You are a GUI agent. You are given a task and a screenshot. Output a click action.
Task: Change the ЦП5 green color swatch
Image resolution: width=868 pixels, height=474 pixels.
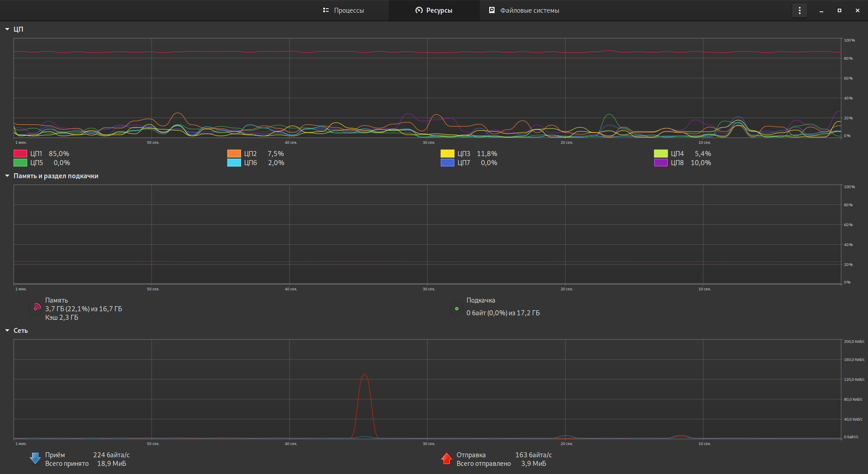coord(20,163)
